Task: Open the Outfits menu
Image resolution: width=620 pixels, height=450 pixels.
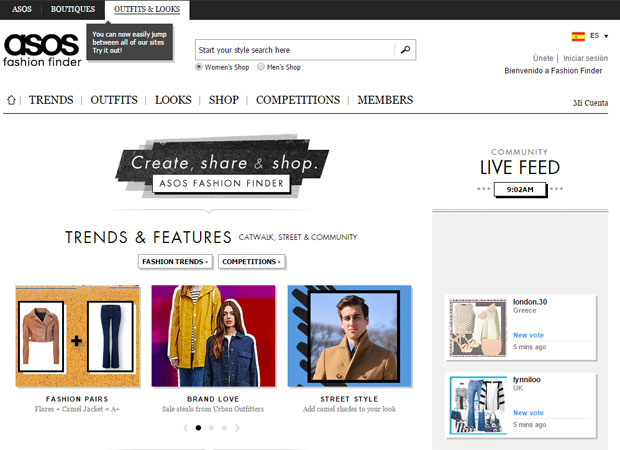Action: (114, 100)
